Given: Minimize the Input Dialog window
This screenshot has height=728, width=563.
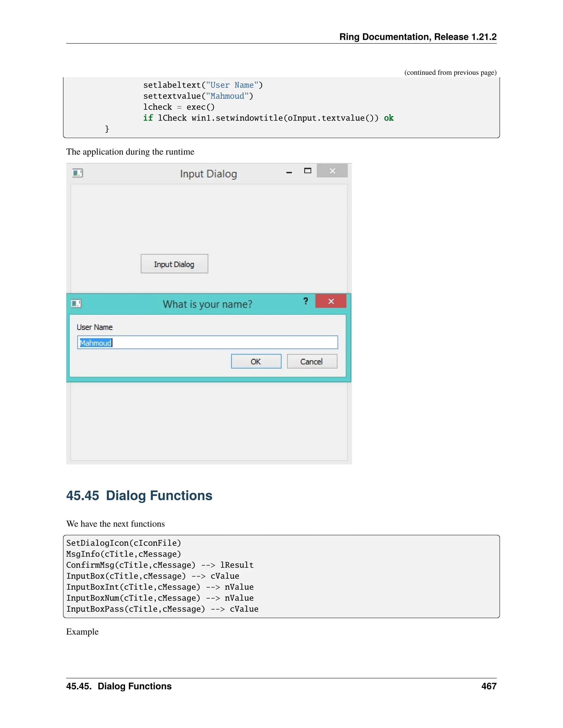Looking at the screenshot, I should [x=289, y=172].
